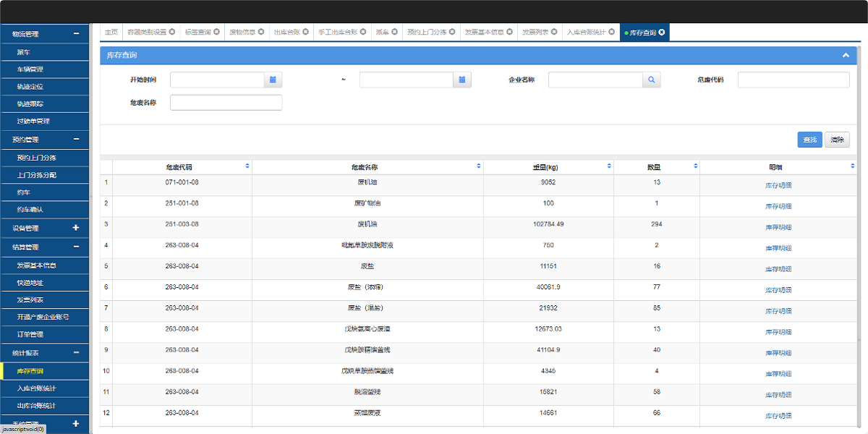Sort table by 重量(kg) column

click(x=609, y=166)
